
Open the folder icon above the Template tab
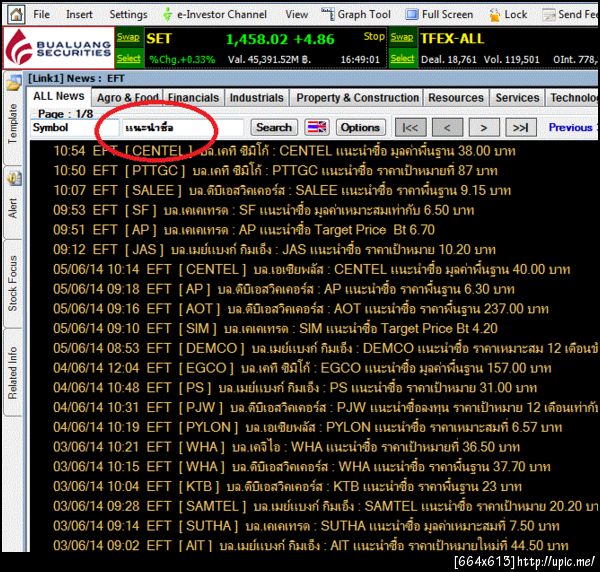click(x=14, y=82)
